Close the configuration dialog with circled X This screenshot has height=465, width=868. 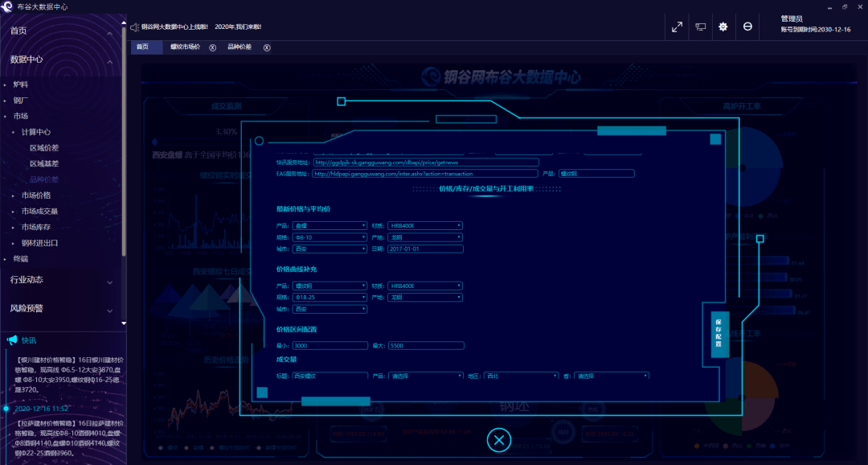(x=499, y=440)
